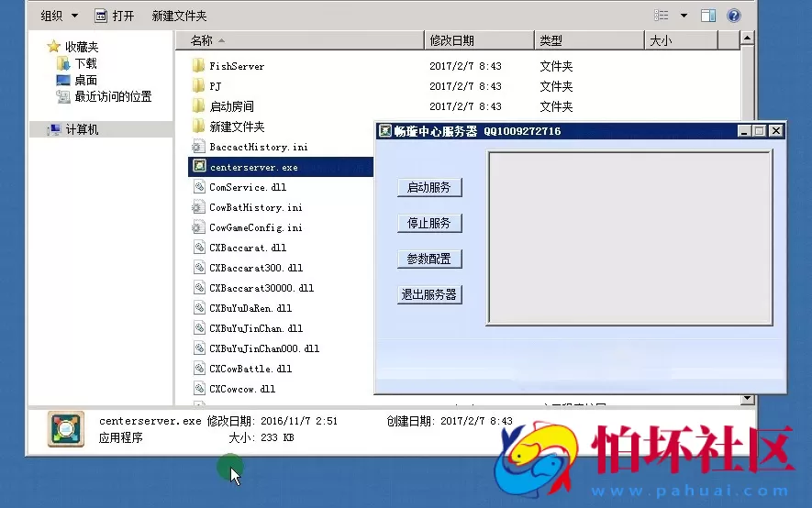Select the CXBuYuJinChan000.dll file icon
The height and width of the screenshot is (508, 812).
(x=199, y=348)
